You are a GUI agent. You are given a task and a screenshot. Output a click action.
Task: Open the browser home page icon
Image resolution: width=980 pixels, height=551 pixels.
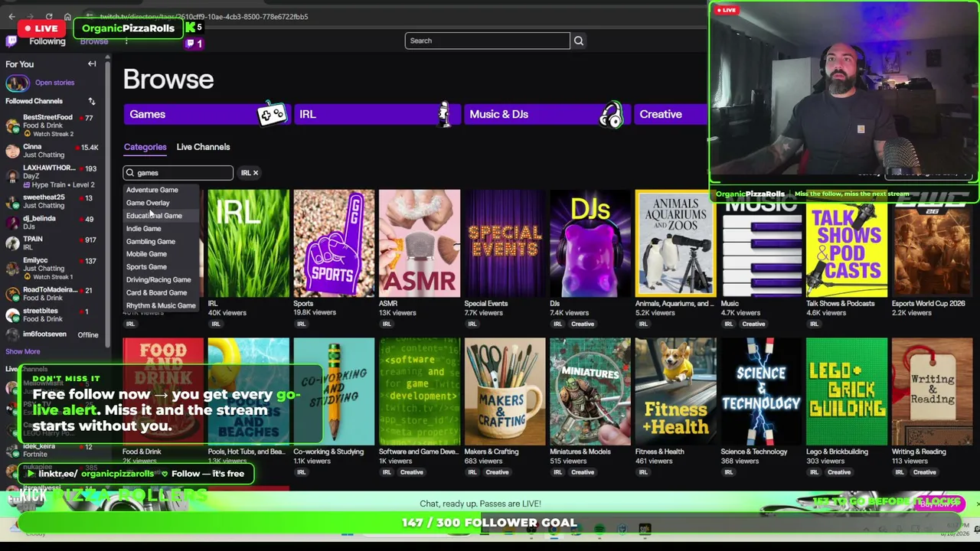pyautogui.click(x=67, y=17)
